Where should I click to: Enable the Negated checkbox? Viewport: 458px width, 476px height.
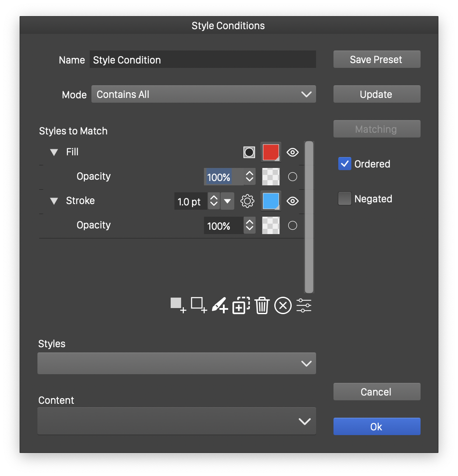(344, 199)
